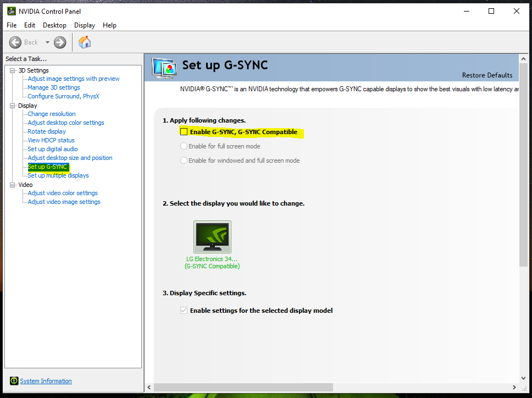Open Rotate display
Viewport: 532px width, 398px height.
tap(47, 131)
